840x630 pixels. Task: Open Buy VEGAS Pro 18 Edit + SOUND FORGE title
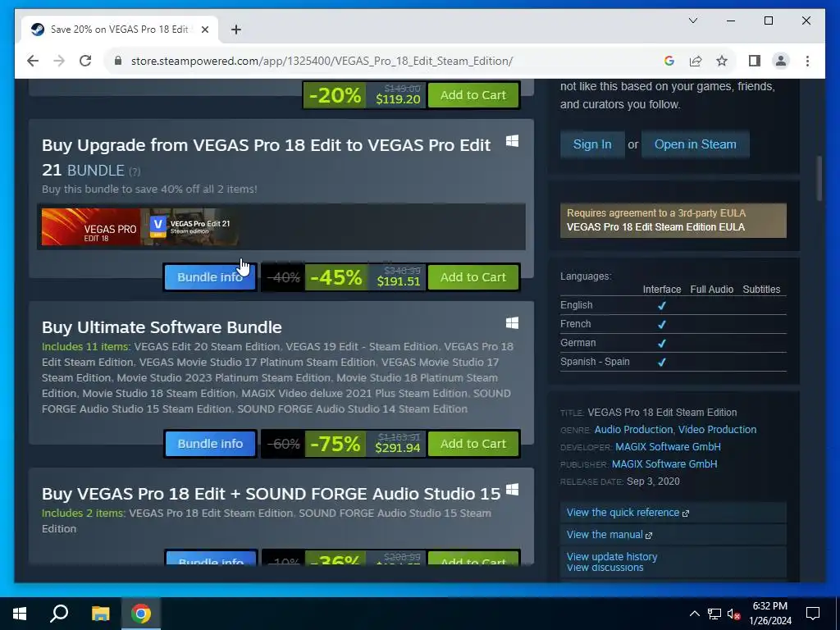click(x=271, y=493)
